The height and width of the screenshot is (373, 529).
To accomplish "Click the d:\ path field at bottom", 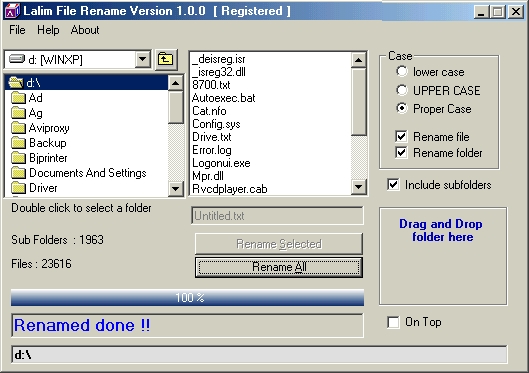I will point(259,355).
